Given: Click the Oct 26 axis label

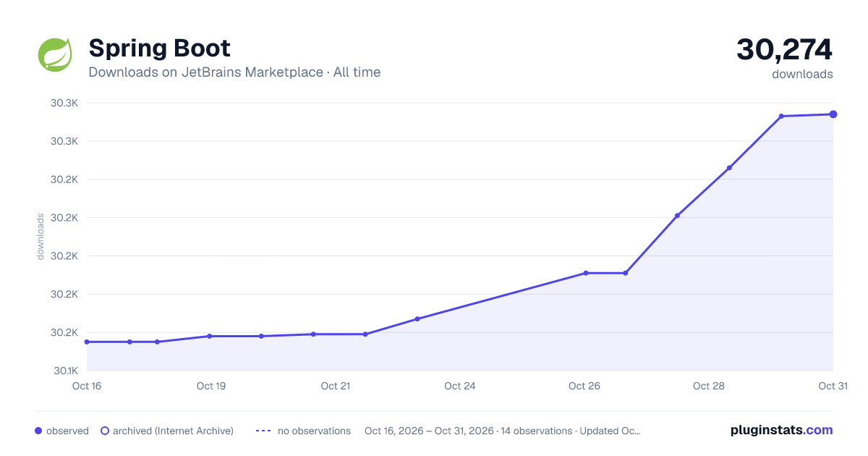Looking at the screenshot, I should pyautogui.click(x=584, y=386).
